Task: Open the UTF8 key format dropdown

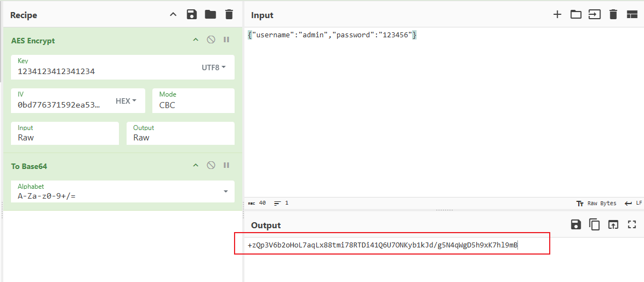Action: click(214, 67)
